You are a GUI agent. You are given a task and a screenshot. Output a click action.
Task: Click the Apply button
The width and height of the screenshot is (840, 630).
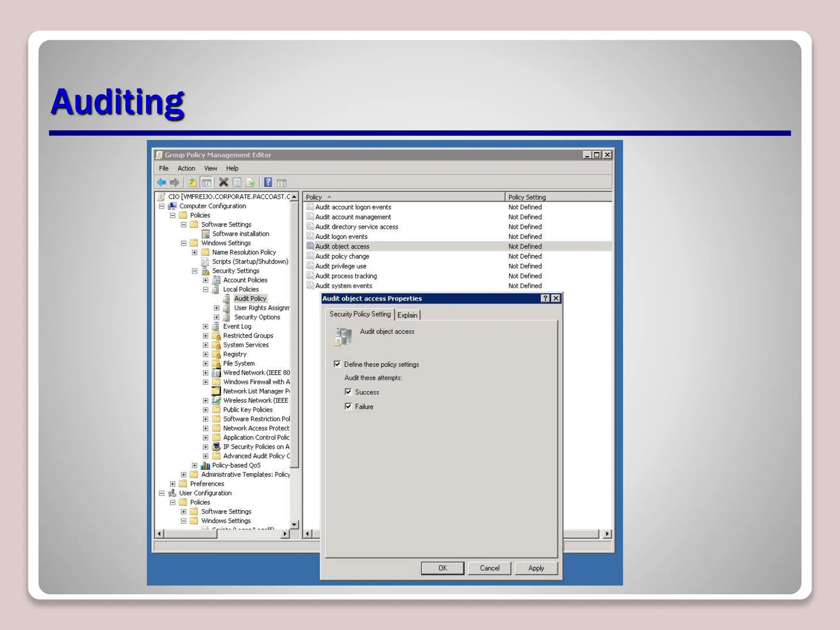(536, 568)
